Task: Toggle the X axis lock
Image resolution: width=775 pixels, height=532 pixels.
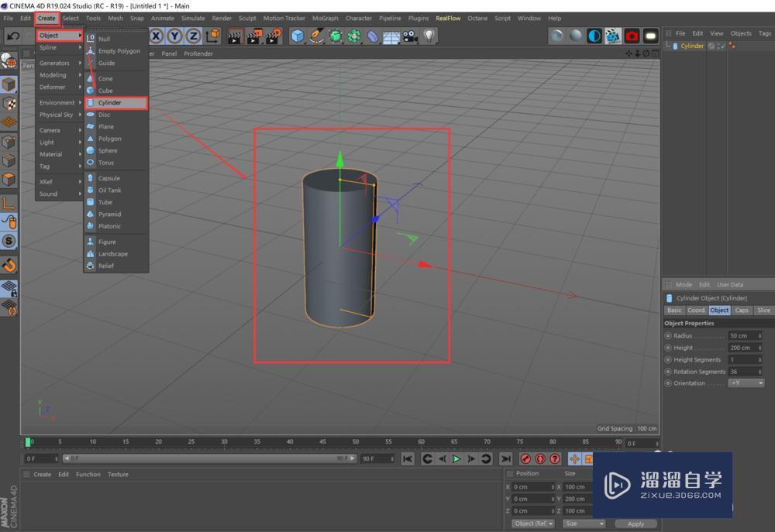Action: click(x=157, y=36)
